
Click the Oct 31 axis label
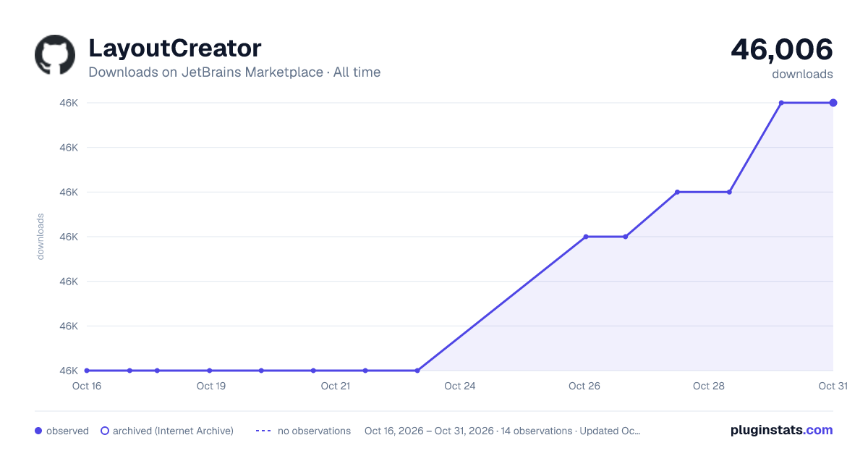click(x=833, y=386)
